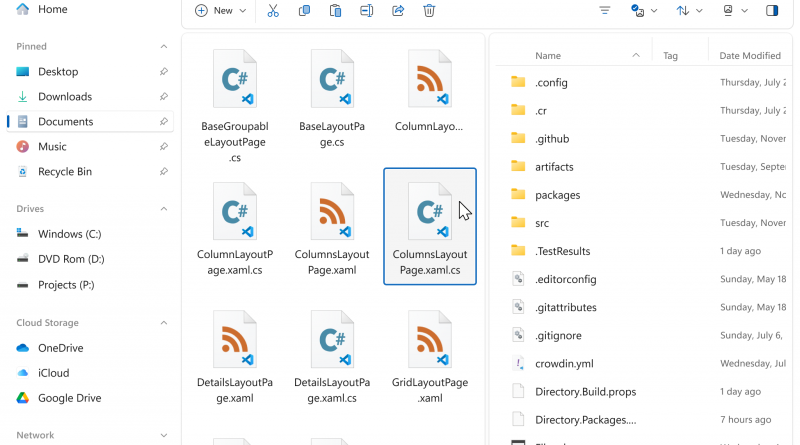Select GridLayoutPage.xaml file
The height and width of the screenshot is (445, 800).
coord(430,356)
